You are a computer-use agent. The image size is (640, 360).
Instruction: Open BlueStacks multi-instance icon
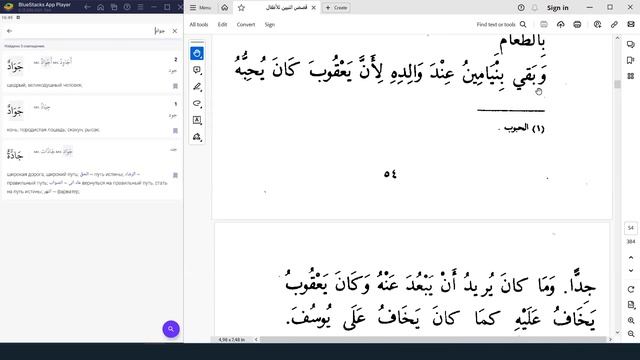[x=114, y=7]
